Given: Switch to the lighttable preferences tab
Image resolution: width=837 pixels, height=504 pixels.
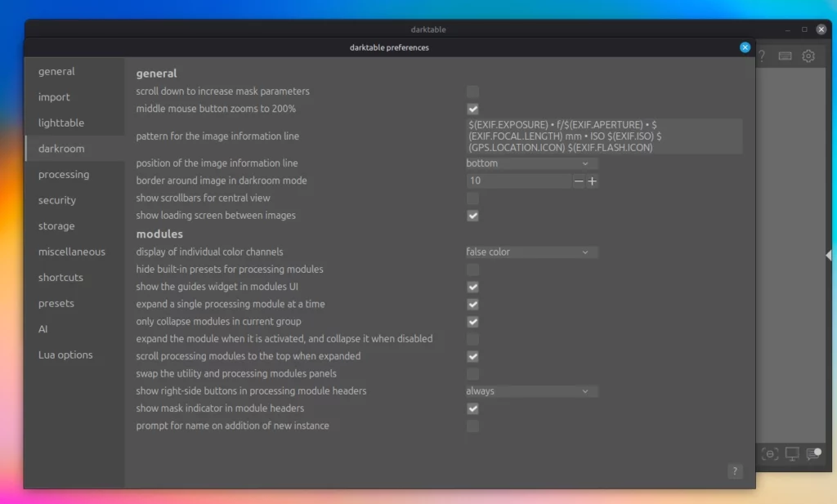Looking at the screenshot, I should click(74, 123).
